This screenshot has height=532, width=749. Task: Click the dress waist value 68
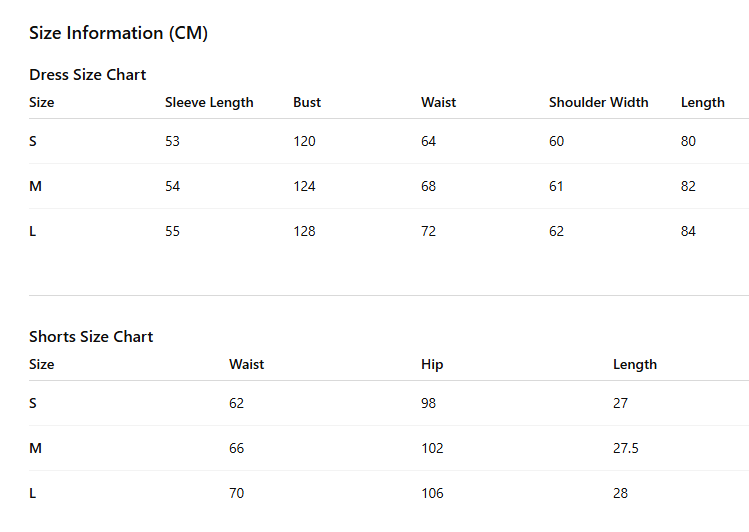tap(428, 186)
